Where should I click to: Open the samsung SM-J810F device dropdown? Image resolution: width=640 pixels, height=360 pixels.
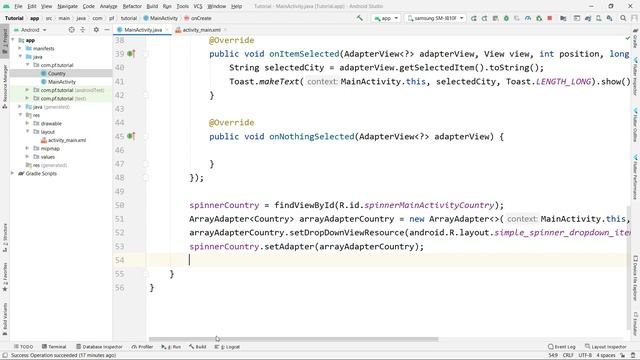pyautogui.click(x=435, y=18)
